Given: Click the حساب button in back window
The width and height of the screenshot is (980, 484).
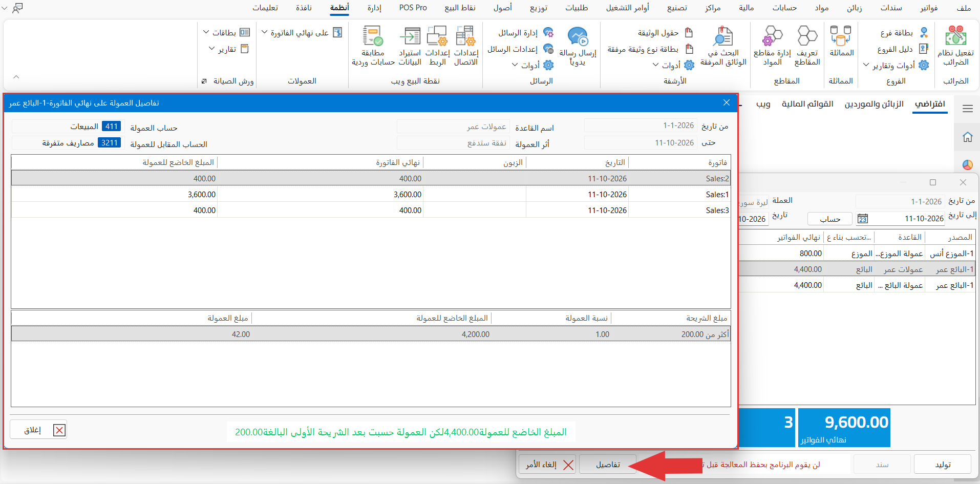Looking at the screenshot, I should [830, 219].
